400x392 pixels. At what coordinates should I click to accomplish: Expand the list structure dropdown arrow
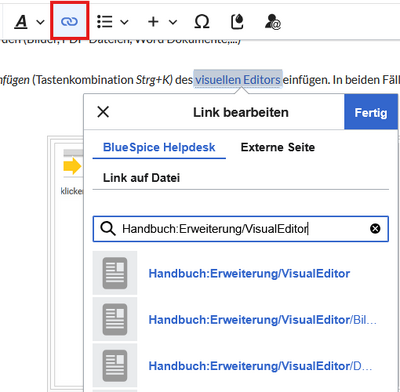point(124,22)
